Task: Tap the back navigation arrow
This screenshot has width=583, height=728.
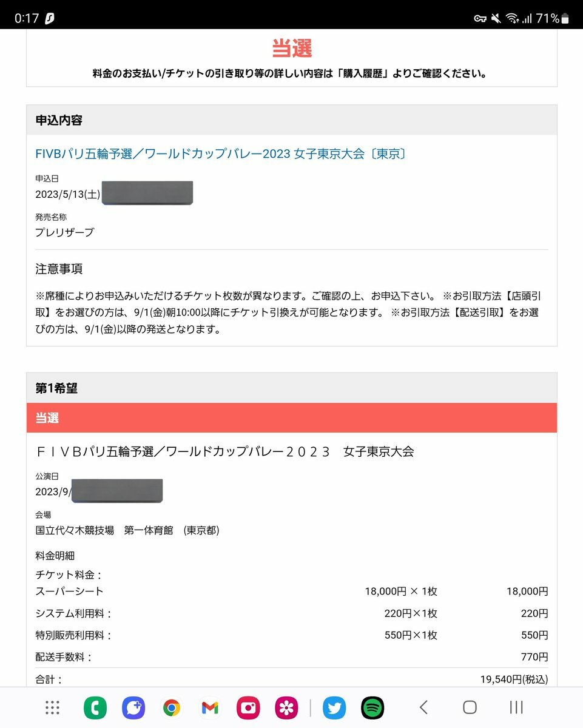Action: (424, 707)
